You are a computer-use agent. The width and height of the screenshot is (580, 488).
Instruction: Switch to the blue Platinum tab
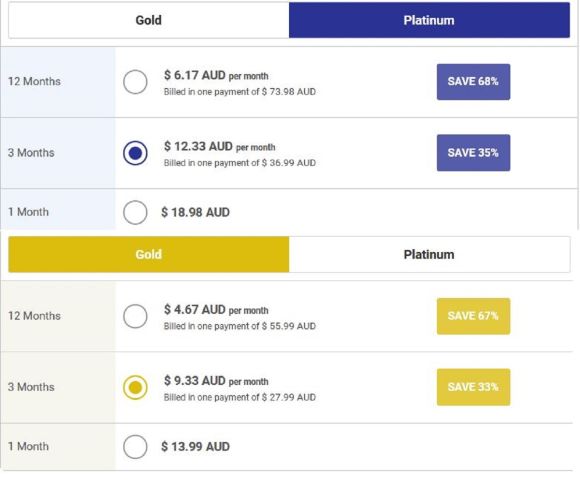pos(429,20)
